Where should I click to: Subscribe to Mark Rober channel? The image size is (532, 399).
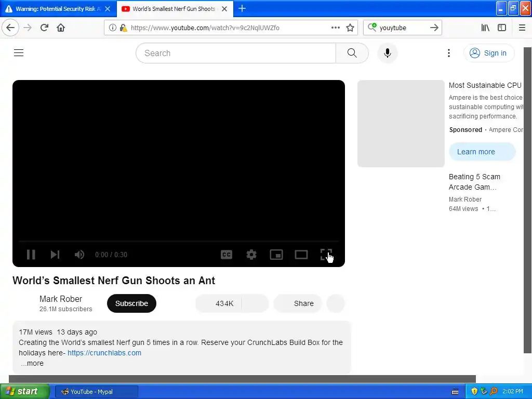tap(131, 303)
